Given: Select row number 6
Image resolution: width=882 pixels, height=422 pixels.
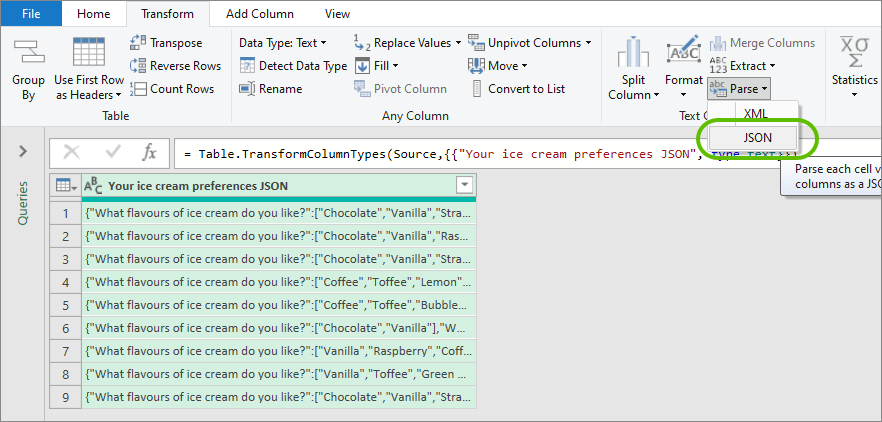Looking at the screenshot, I should (x=66, y=328).
